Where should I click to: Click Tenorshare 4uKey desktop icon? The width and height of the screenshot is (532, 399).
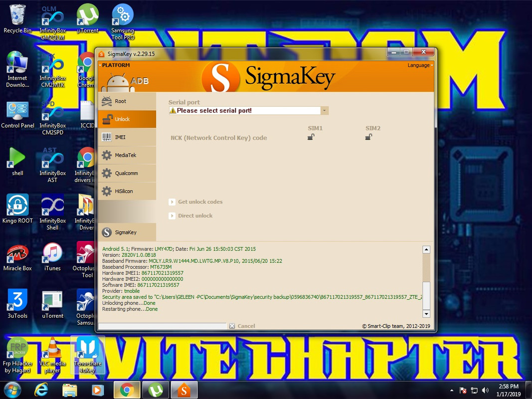88,356
